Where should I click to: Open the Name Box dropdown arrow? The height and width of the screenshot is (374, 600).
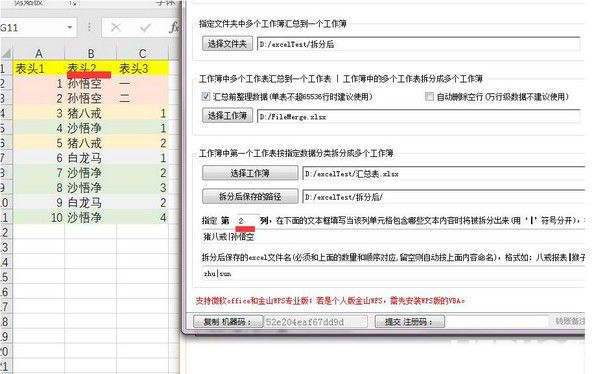click(x=70, y=28)
